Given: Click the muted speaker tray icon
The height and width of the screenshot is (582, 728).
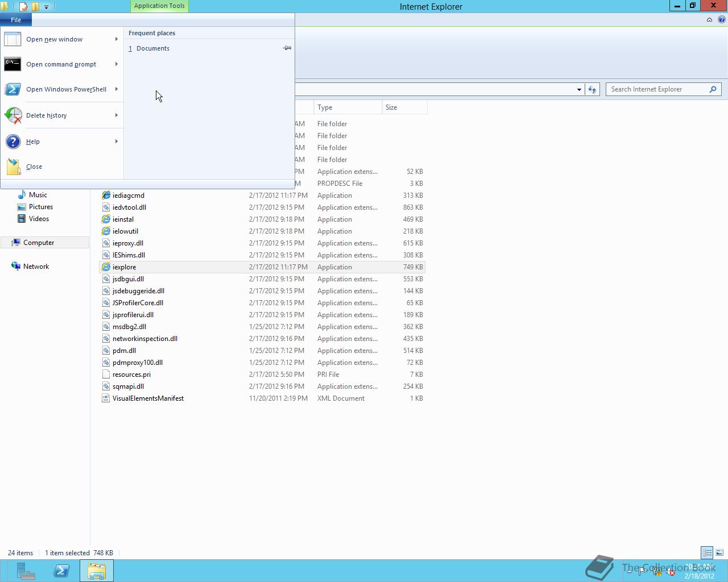Looking at the screenshot, I should coord(671,571).
